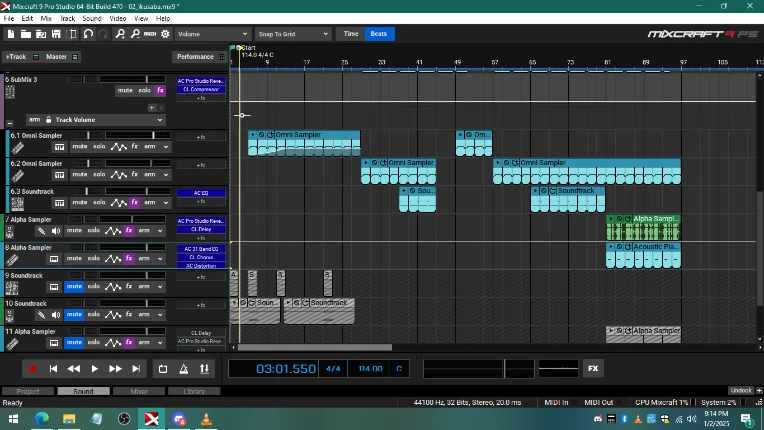The height and width of the screenshot is (430, 764).
Task: Click the Undo arrow icon
Action: [x=88, y=34]
